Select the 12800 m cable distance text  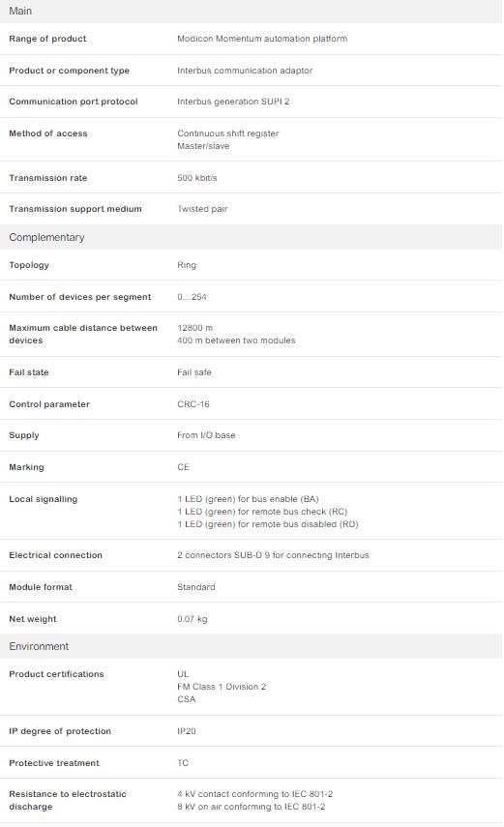(x=195, y=328)
